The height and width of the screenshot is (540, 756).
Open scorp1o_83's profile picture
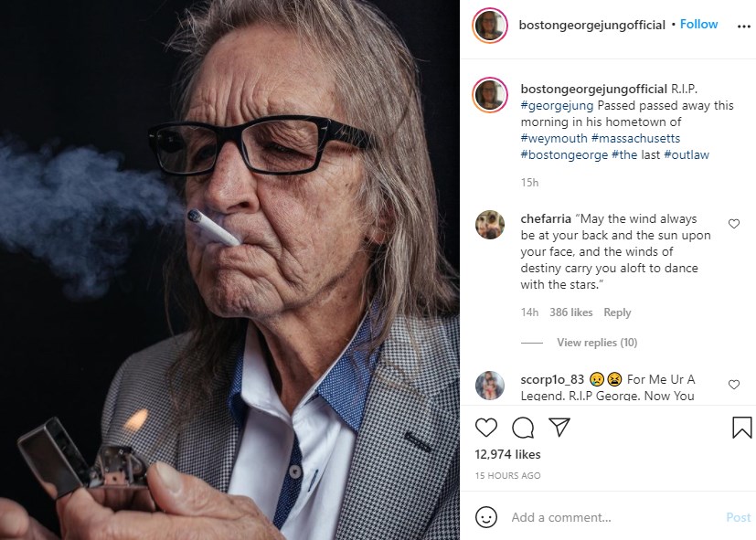pyautogui.click(x=490, y=385)
